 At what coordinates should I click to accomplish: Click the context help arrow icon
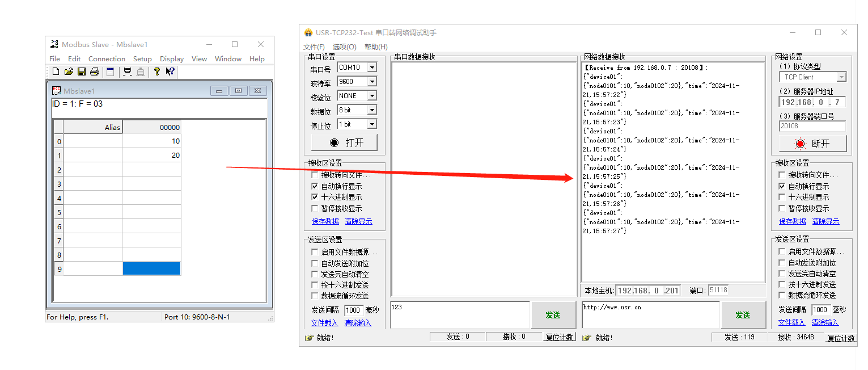[x=170, y=72]
